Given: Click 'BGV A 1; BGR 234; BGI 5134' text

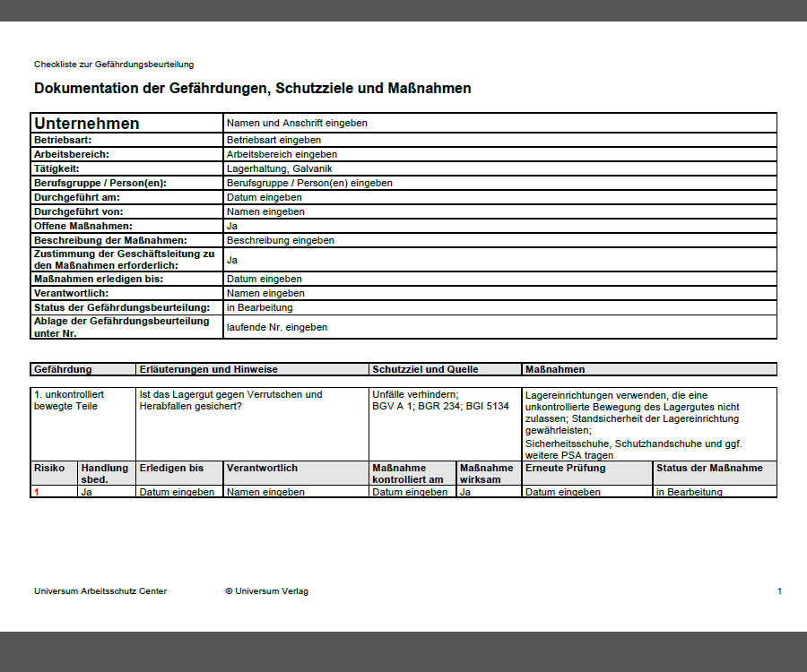Looking at the screenshot, I should [440, 406].
